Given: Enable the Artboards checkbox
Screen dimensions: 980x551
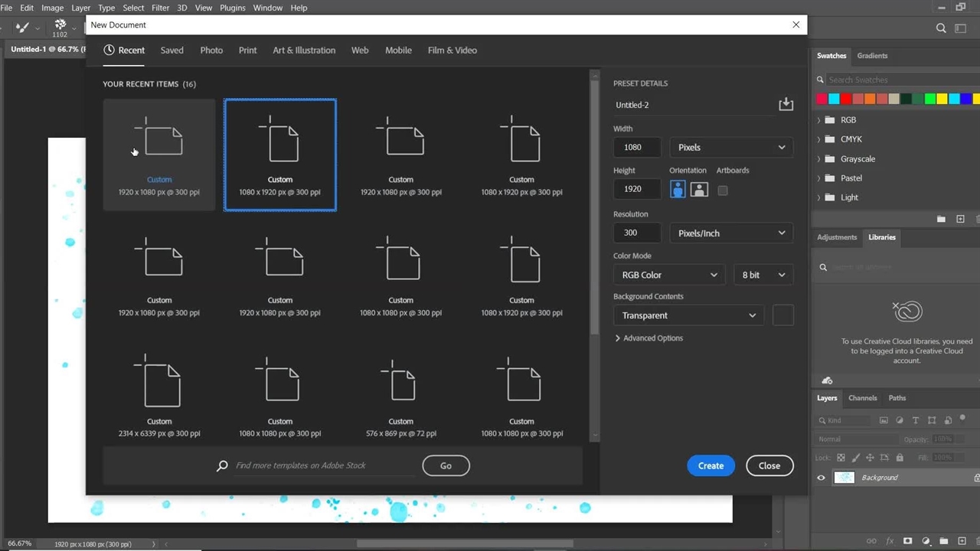Looking at the screenshot, I should (x=723, y=191).
